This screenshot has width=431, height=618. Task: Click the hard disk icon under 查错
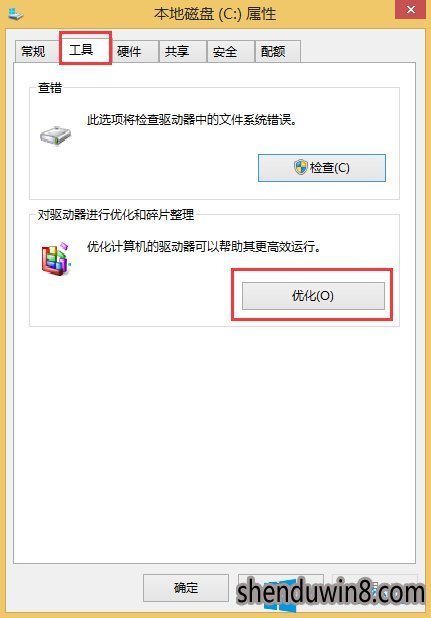tap(55, 136)
